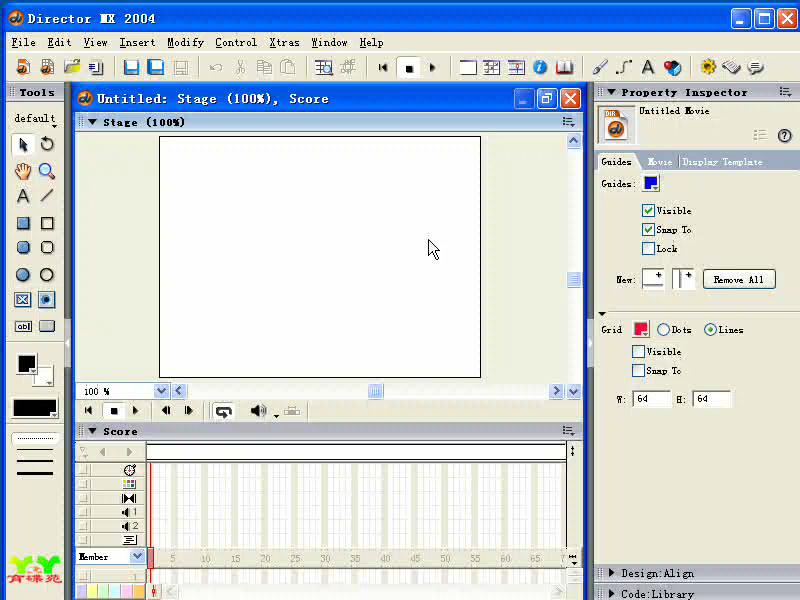Image resolution: width=800 pixels, height=600 pixels.
Task: Select the Check Box tool
Action: 23,300
